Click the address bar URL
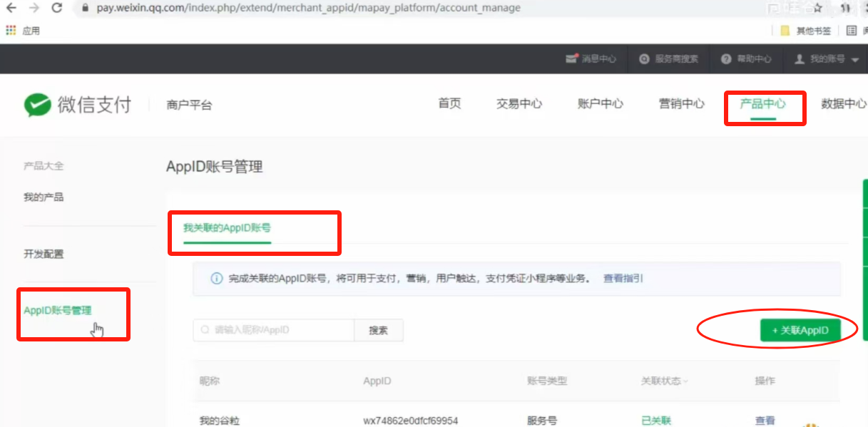The image size is (868, 427). [x=308, y=8]
